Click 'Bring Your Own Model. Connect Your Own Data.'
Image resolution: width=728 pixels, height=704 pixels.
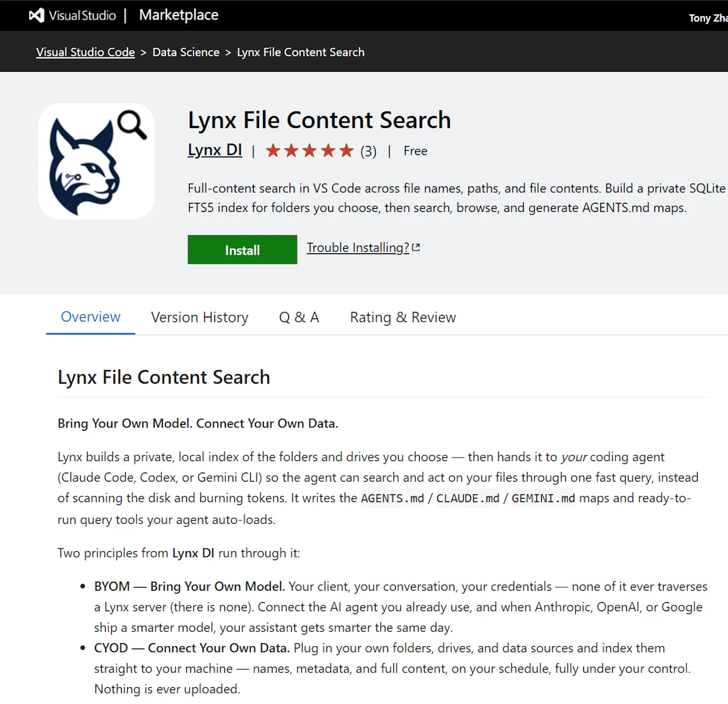(x=197, y=423)
